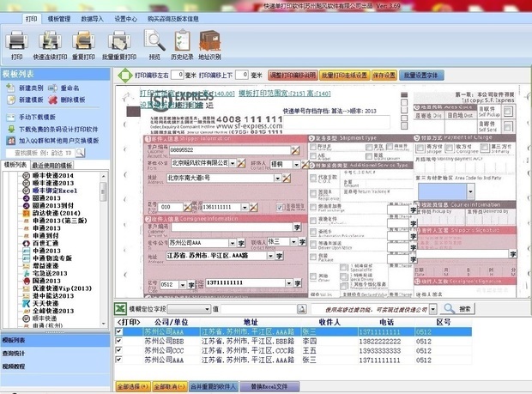Screen dimensions: 532x394
Task: Open the 数据导入 tab
Action: point(92,17)
